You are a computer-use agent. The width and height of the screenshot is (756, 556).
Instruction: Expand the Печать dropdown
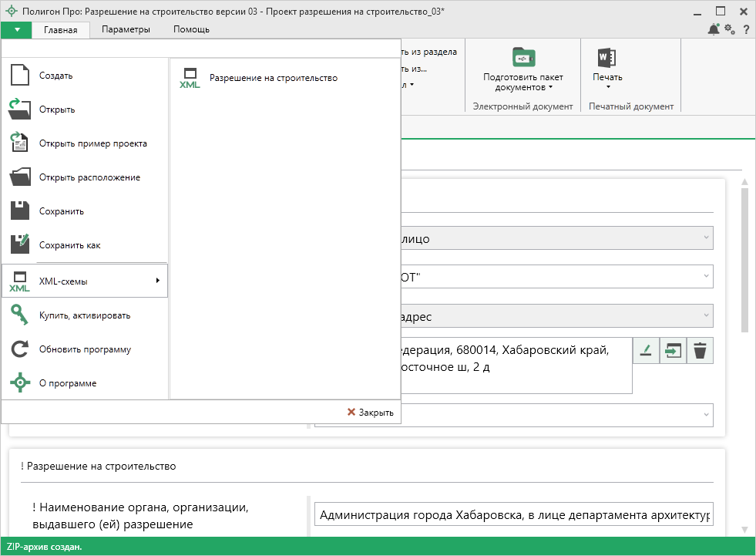(607, 83)
